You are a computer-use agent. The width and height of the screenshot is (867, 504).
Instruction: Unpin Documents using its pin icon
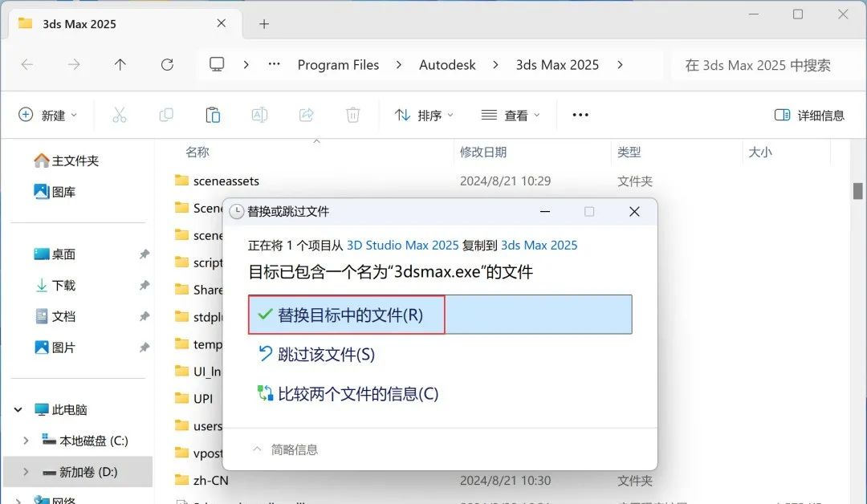144,316
